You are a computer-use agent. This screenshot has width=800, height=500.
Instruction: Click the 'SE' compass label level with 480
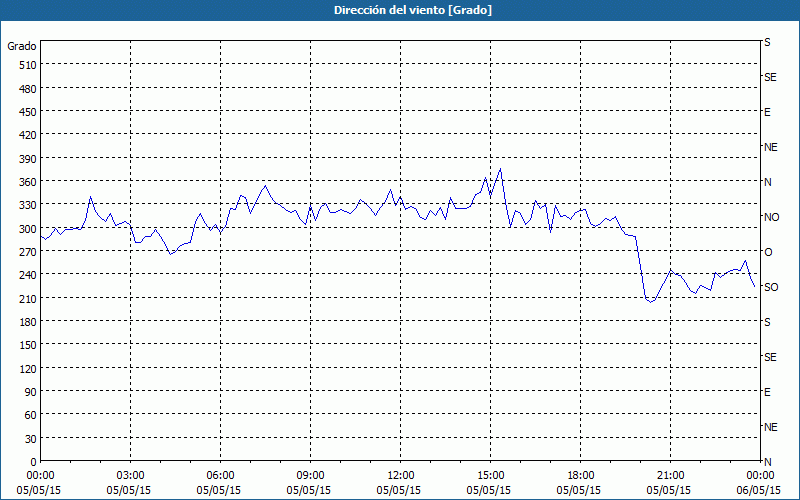(770, 77)
